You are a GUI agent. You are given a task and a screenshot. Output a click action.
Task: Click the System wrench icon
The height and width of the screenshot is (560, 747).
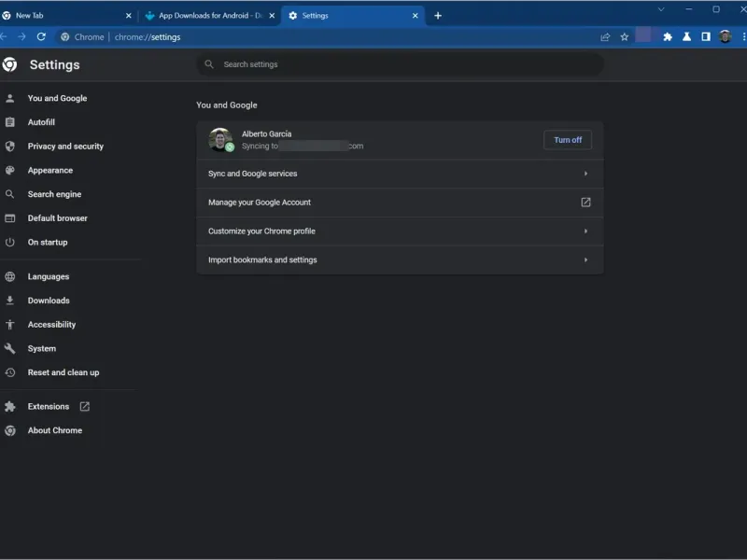(9, 348)
